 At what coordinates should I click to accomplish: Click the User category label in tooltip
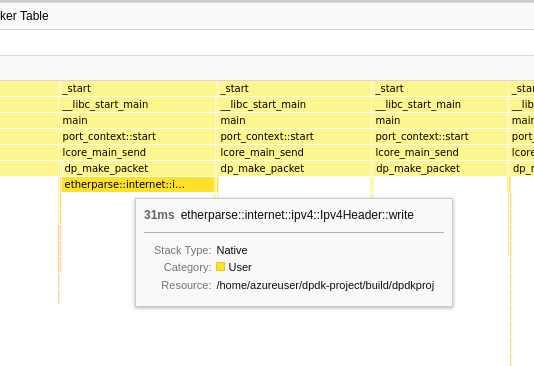240,267
